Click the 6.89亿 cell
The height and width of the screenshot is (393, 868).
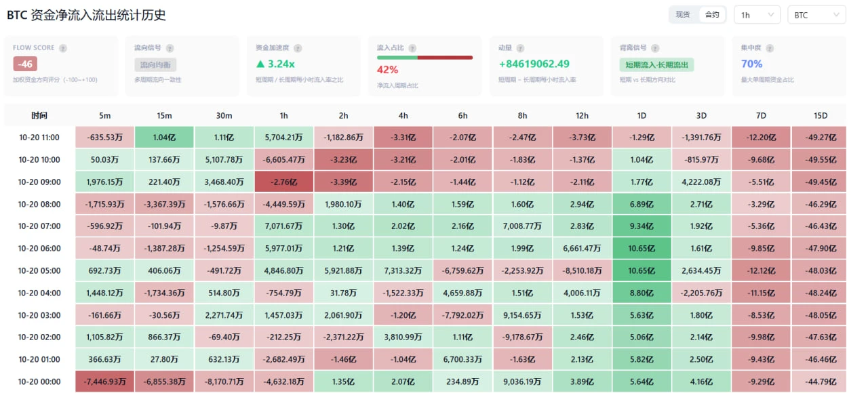[x=642, y=204]
